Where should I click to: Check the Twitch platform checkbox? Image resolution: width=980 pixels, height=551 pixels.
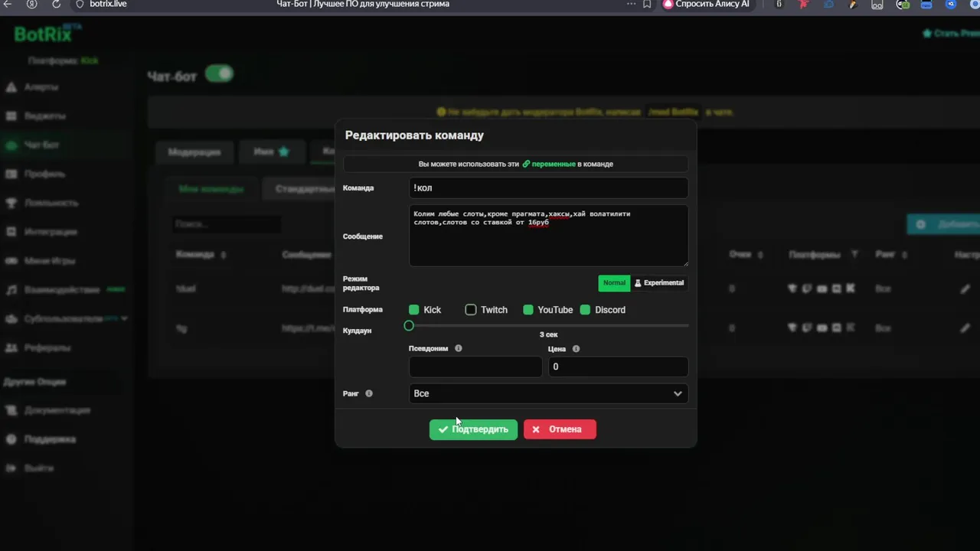pos(471,310)
